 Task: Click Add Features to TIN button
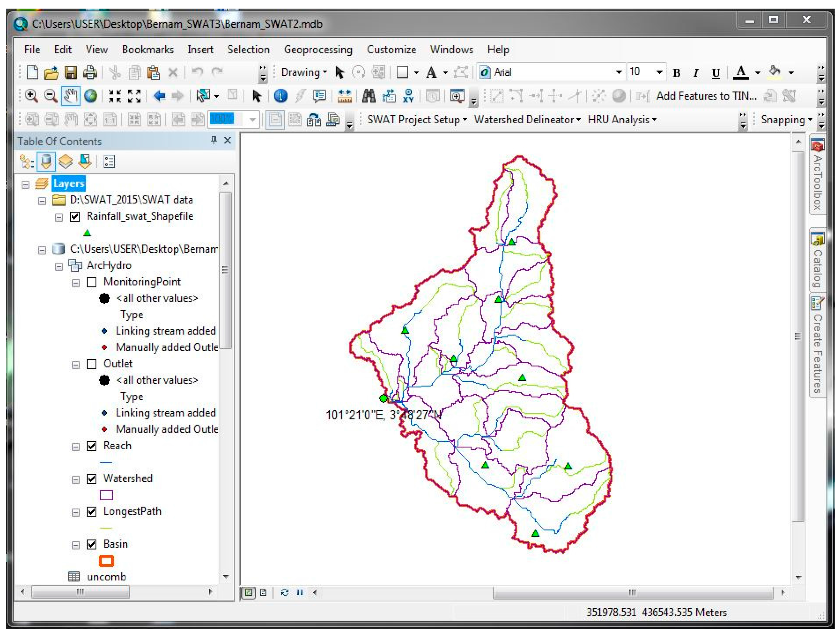(x=706, y=96)
